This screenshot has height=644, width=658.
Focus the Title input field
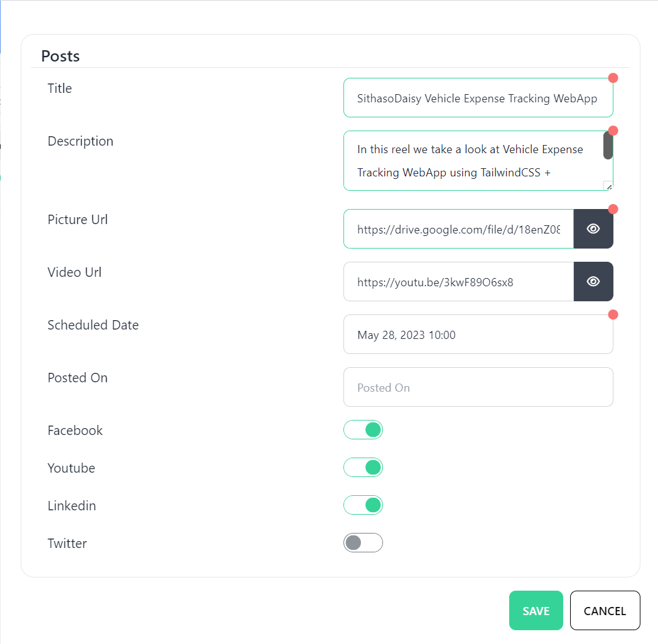click(x=477, y=99)
